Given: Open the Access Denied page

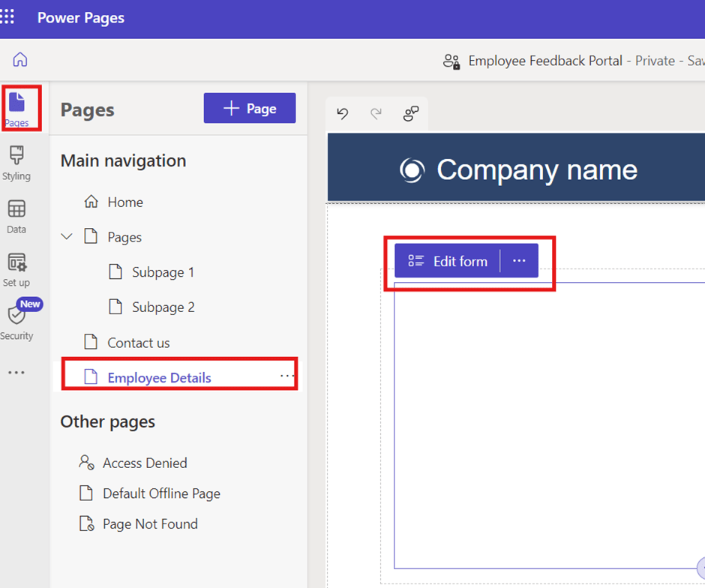Looking at the screenshot, I should (x=145, y=463).
